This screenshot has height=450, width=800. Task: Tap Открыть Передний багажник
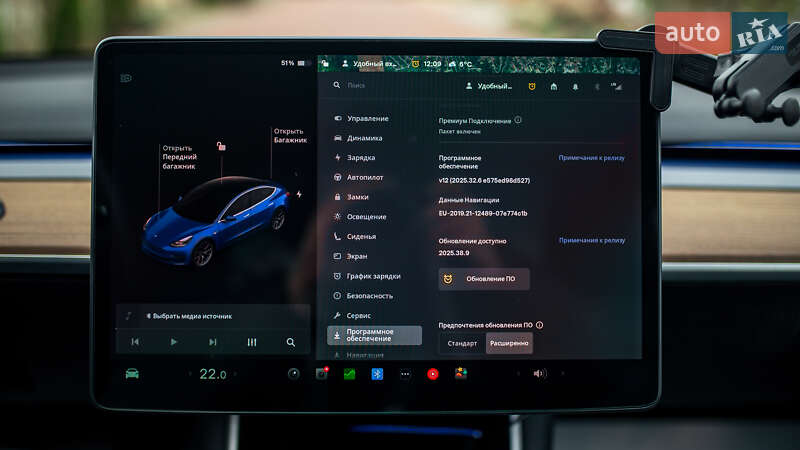(180, 157)
